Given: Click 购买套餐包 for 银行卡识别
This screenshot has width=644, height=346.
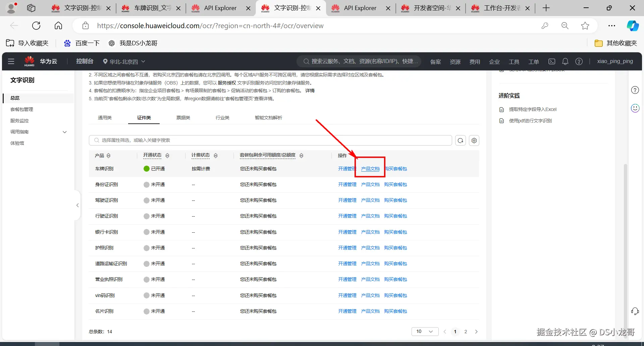Looking at the screenshot, I should 395,232.
